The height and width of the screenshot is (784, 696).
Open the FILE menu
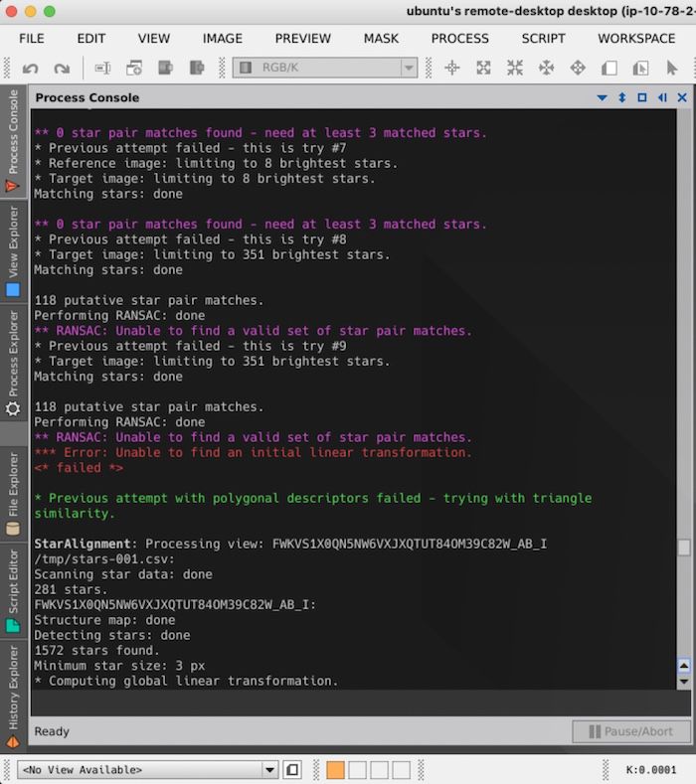point(32,39)
